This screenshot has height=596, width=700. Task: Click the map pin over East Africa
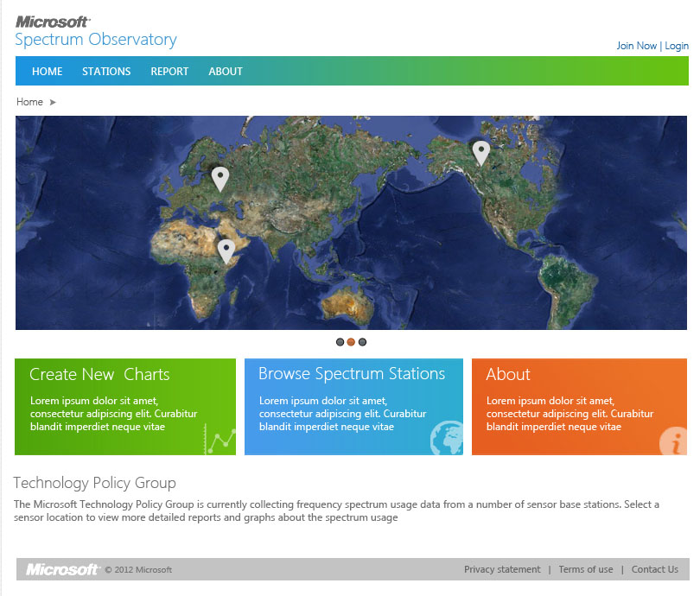pos(226,250)
